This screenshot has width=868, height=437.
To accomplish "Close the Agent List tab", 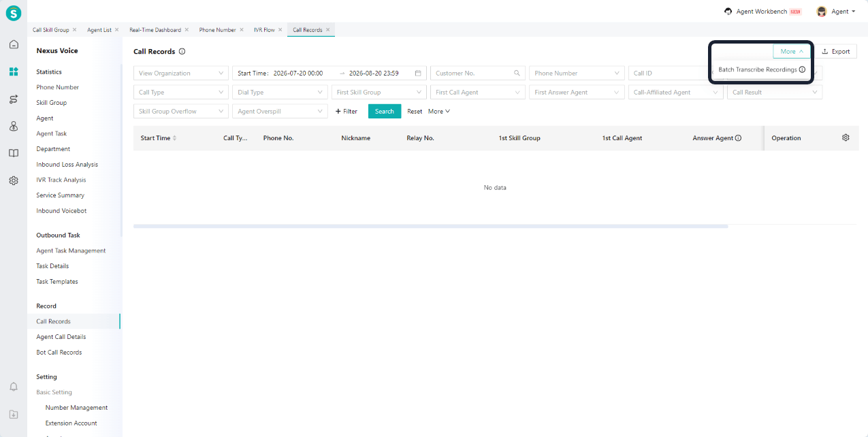I will [117, 30].
